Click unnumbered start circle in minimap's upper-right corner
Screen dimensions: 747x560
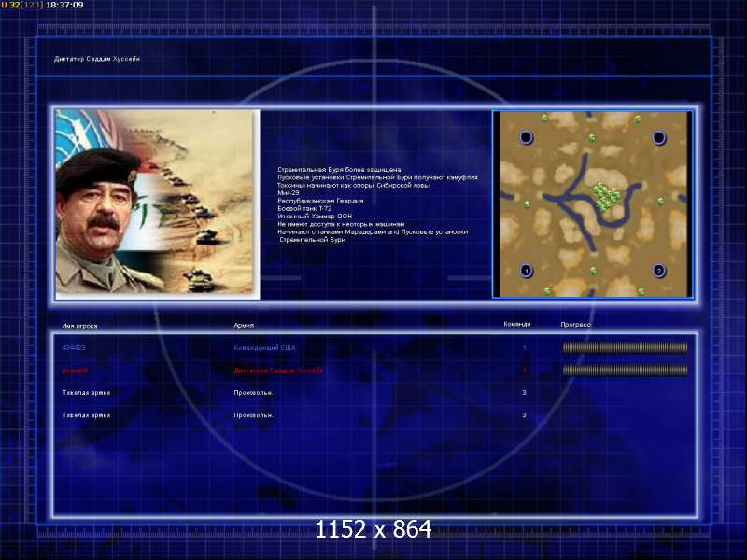(x=659, y=137)
